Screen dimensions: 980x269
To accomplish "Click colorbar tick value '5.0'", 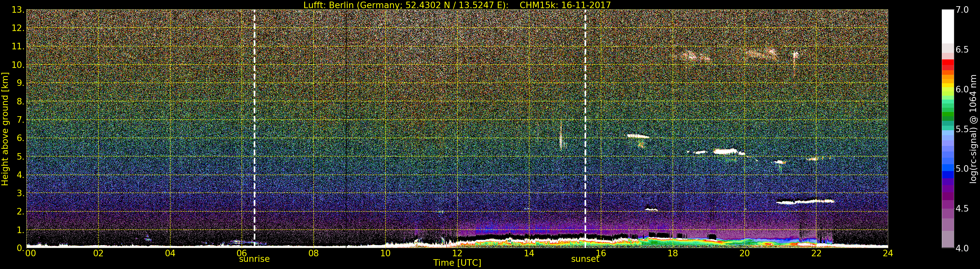I will point(962,168).
